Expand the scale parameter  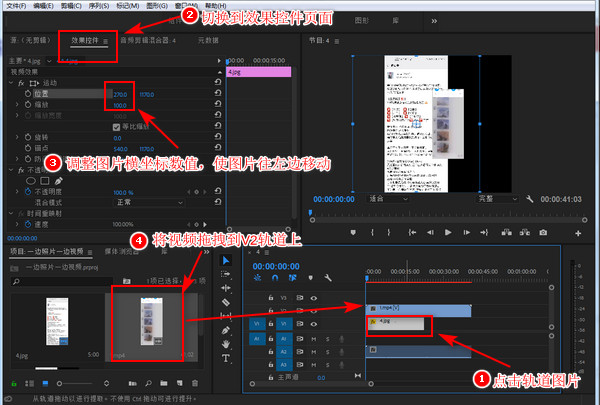pos(17,105)
